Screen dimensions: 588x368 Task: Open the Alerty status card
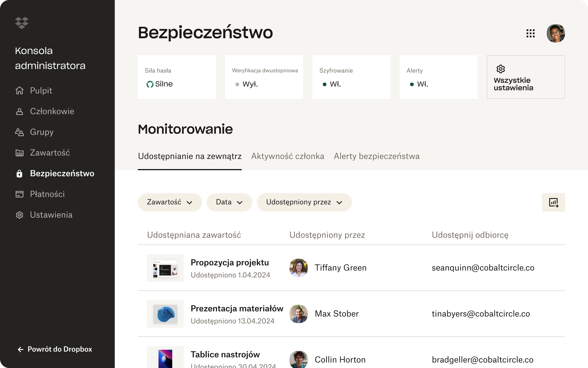(x=439, y=77)
